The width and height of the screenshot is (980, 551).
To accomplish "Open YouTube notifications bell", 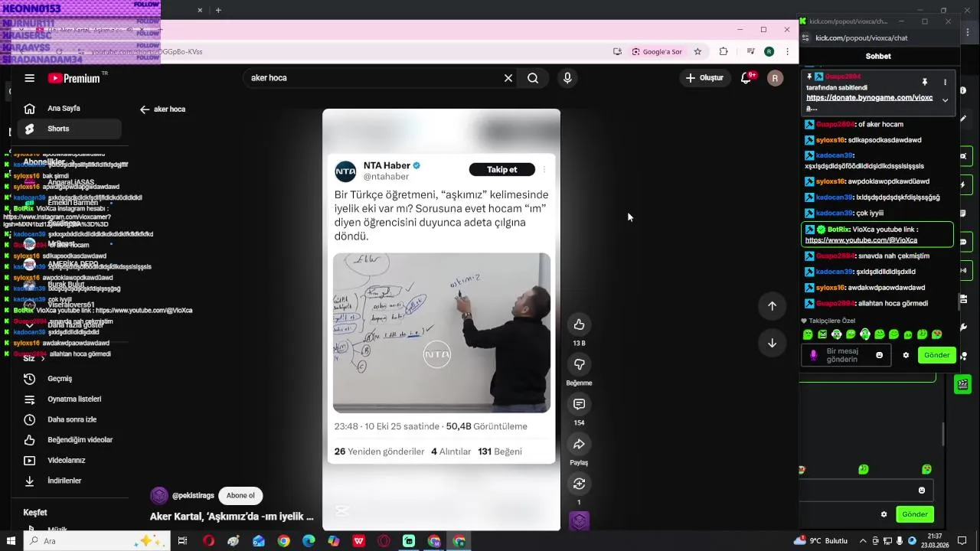I will 746,78.
